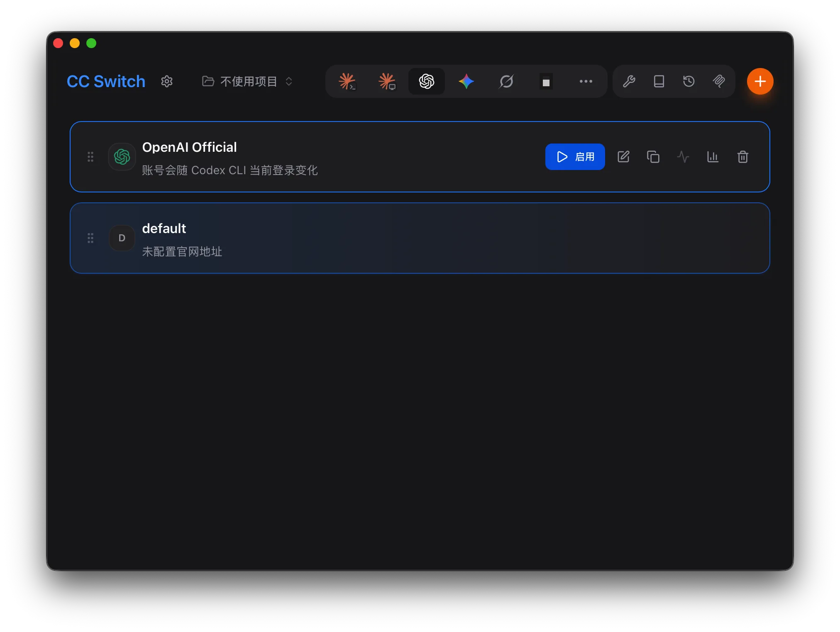The height and width of the screenshot is (632, 840).
Task: Run the speed test for OpenAI Official
Action: (x=683, y=157)
